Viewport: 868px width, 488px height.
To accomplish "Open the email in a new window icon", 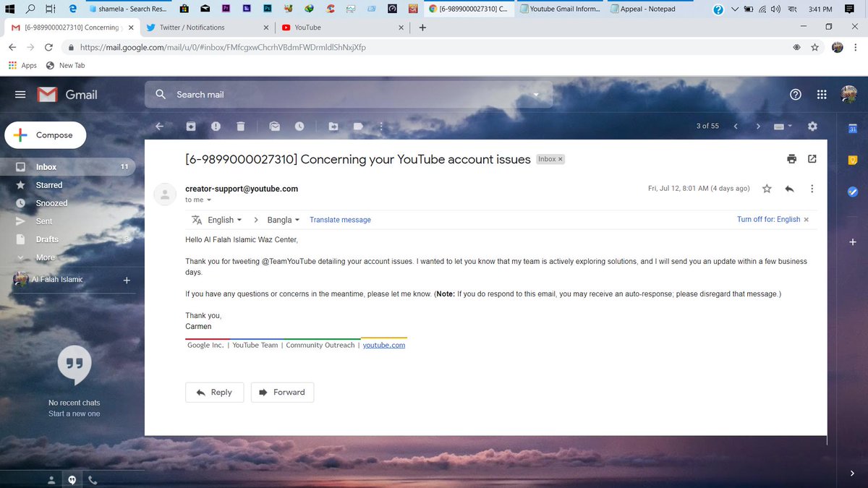I will 812,159.
